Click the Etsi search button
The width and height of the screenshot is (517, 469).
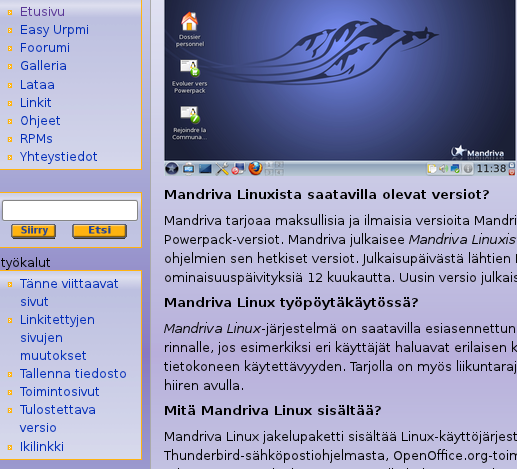pyautogui.click(x=99, y=231)
